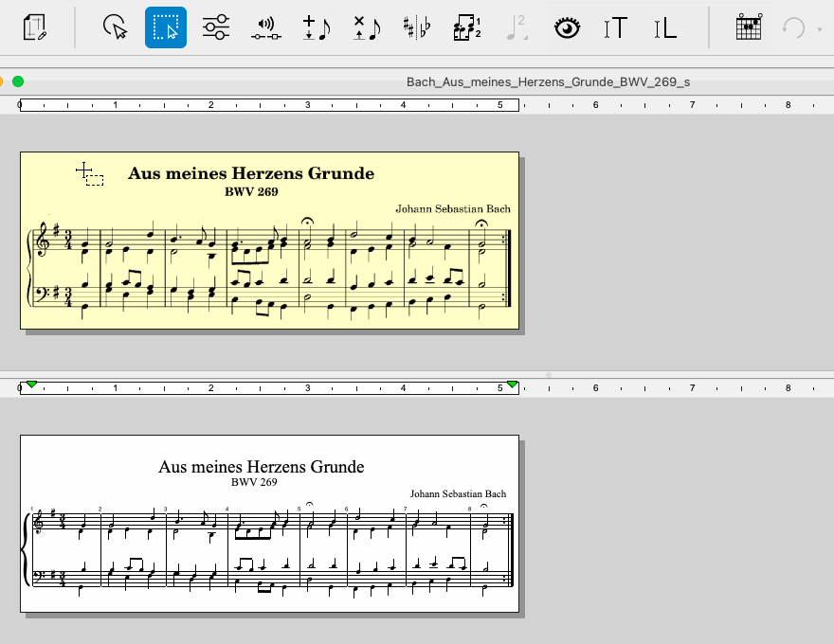Open the playback volume mixer icon
This screenshot has width=834, height=644.
click(266, 28)
